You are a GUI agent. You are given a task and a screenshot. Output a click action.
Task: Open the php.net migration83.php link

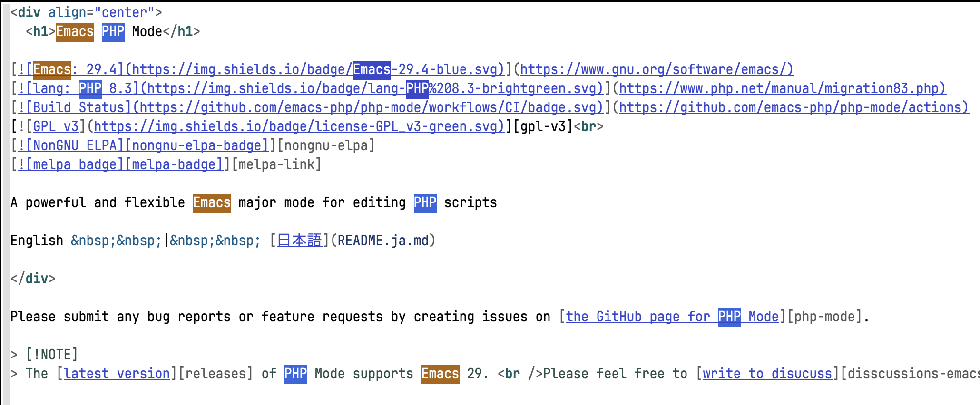pos(783,88)
